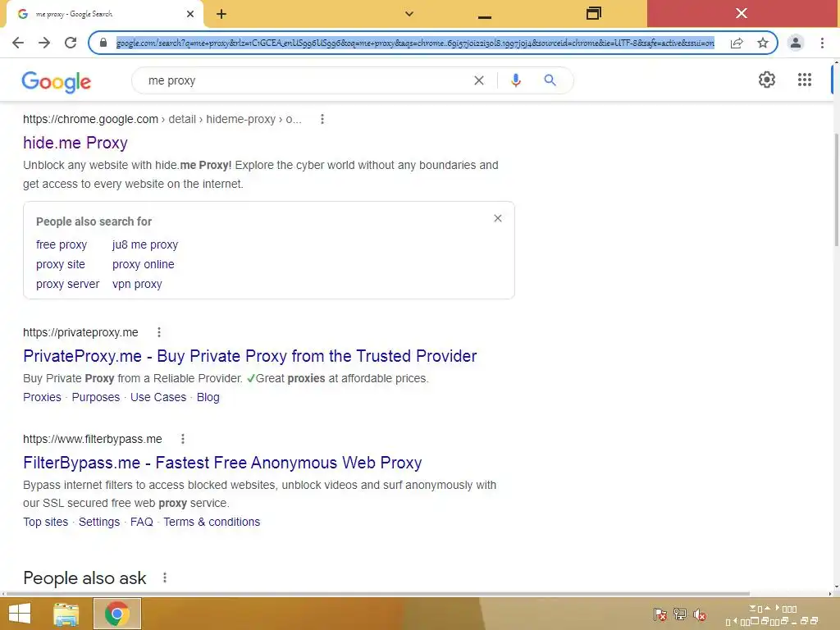Viewport: 840px width, 630px height.
Task: Open the volume tray icon
Action: pos(699,614)
